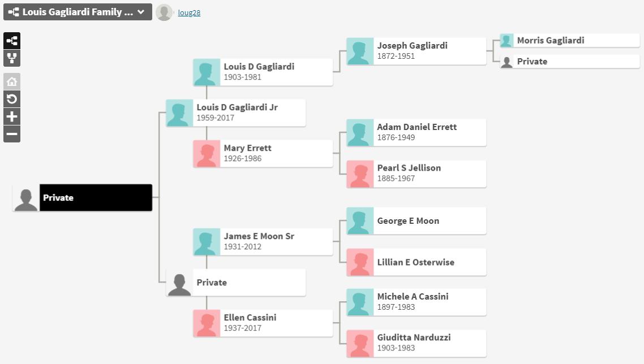Select the Morris Gagliardi person card
The height and width of the screenshot is (364, 644).
[x=570, y=40]
